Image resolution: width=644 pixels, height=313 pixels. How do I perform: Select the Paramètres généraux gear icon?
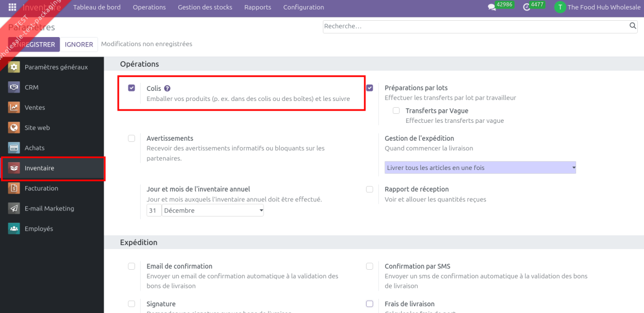pos(14,67)
